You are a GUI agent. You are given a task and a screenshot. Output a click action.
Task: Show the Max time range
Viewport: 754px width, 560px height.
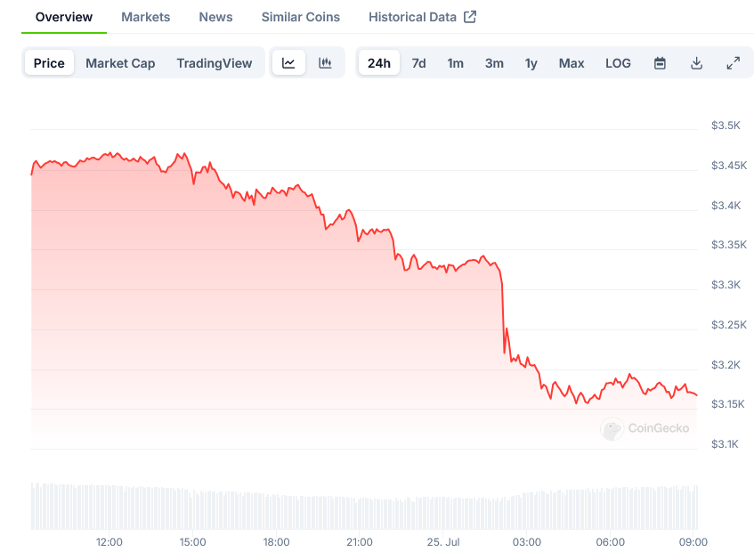pyautogui.click(x=572, y=63)
